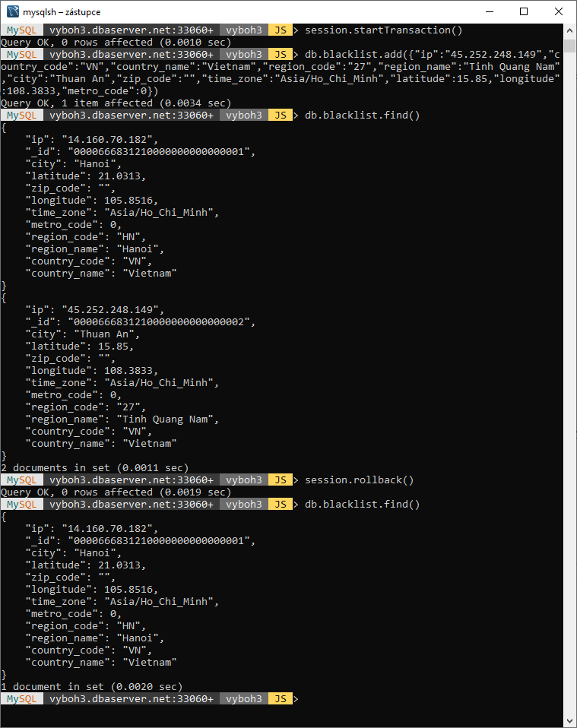Image resolution: width=577 pixels, height=728 pixels.
Task: Click the vyboh3 schema segment on last prompt
Action: pos(244,699)
